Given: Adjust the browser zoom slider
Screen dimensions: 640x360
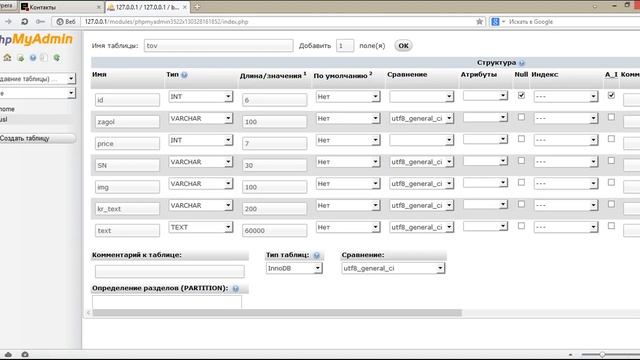Looking at the screenshot, I should (602, 354).
